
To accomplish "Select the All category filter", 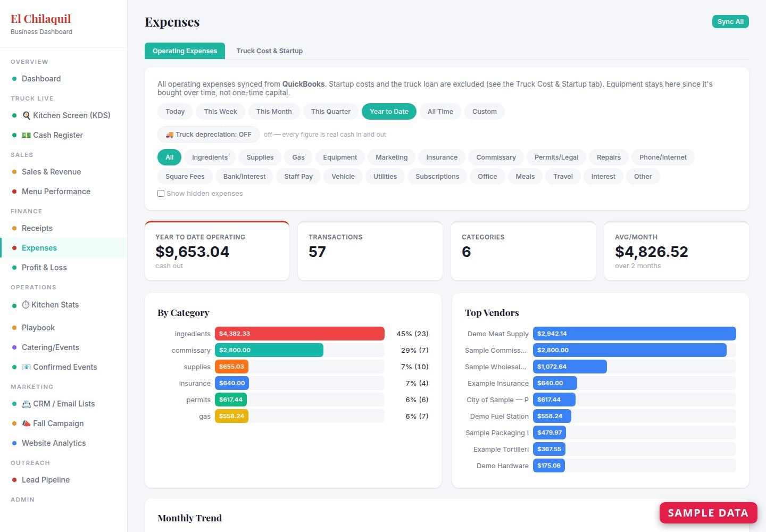I will point(169,157).
